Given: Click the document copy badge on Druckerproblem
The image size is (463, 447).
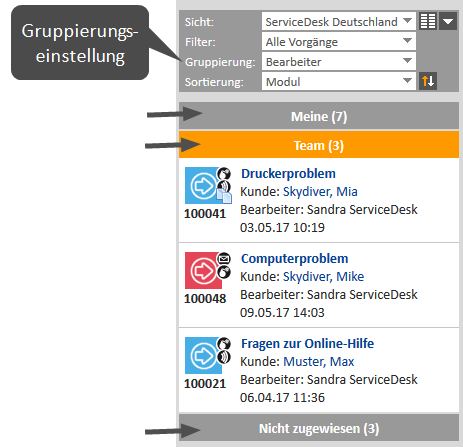Looking at the screenshot, I should coord(224,196).
